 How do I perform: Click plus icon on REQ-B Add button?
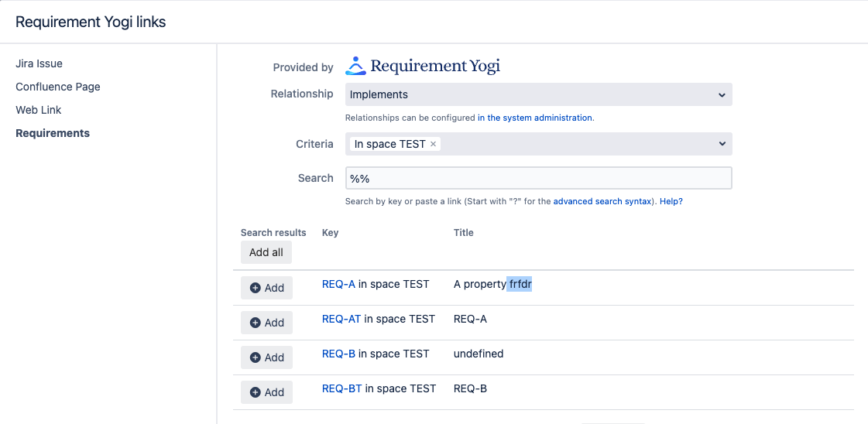tap(256, 357)
